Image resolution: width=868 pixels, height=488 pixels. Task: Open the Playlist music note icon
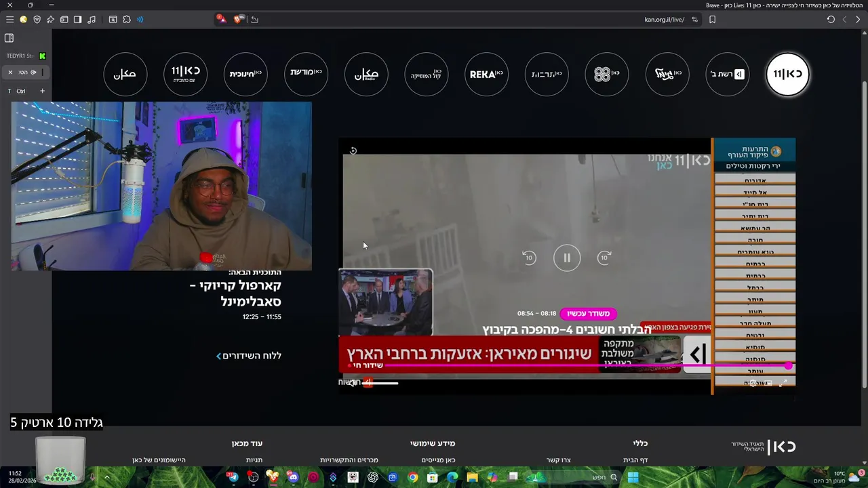pos(92,20)
